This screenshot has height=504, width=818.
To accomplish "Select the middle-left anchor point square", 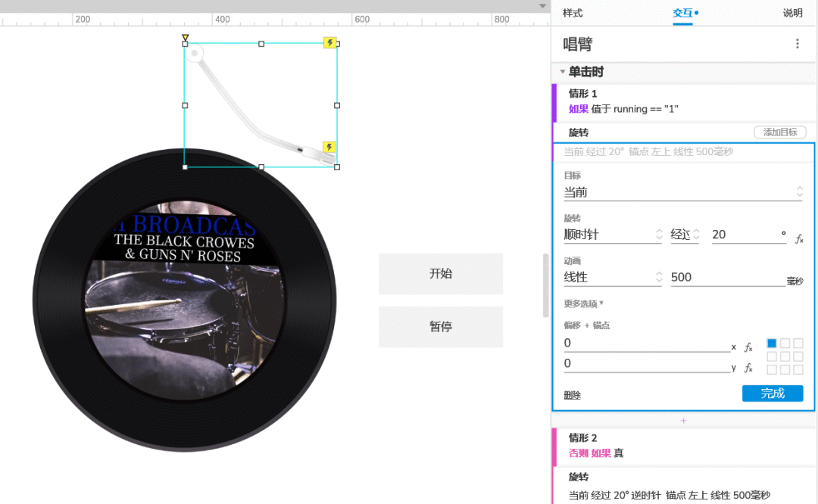I will coord(772,356).
